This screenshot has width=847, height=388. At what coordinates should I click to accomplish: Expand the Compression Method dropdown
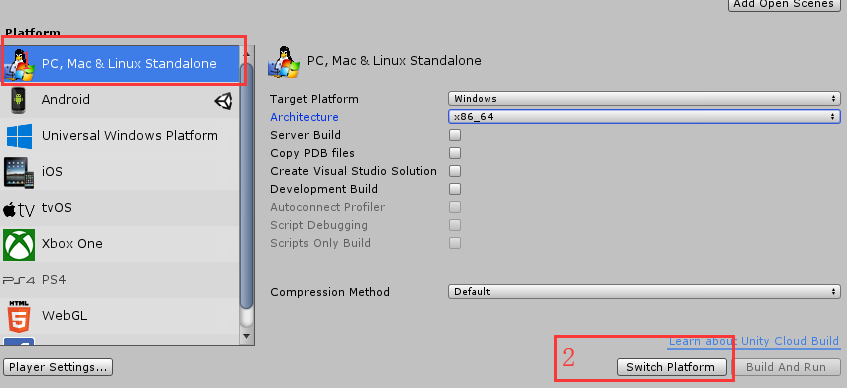pos(644,292)
